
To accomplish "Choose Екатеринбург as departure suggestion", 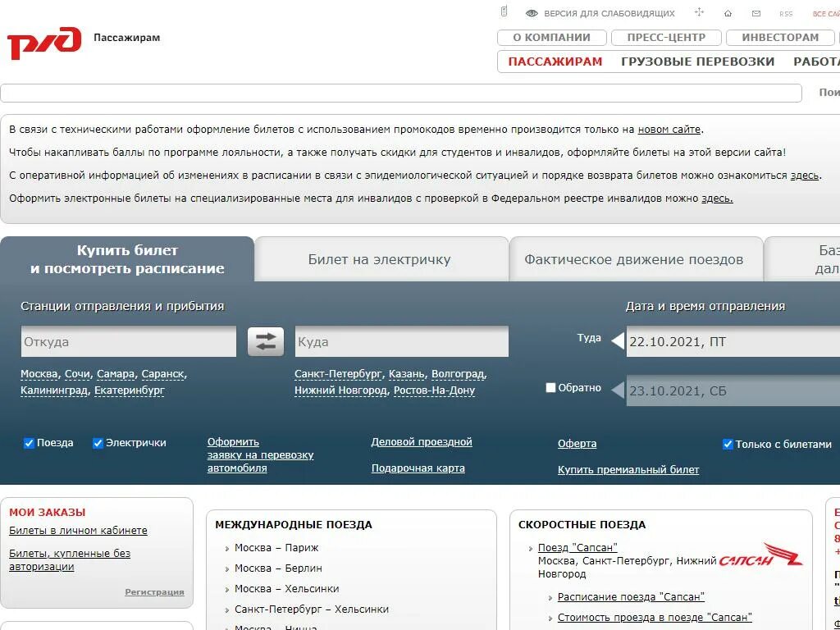I will tap(130, 390).
